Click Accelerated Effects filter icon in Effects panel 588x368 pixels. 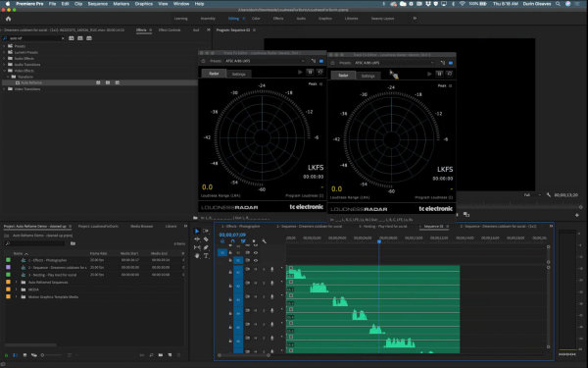[72, 38]
